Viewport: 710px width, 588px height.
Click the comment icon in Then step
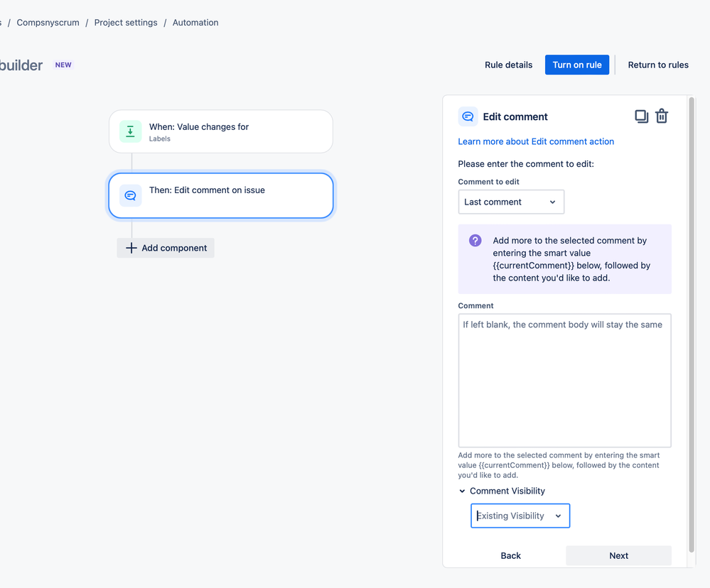(x=130, y=195)
